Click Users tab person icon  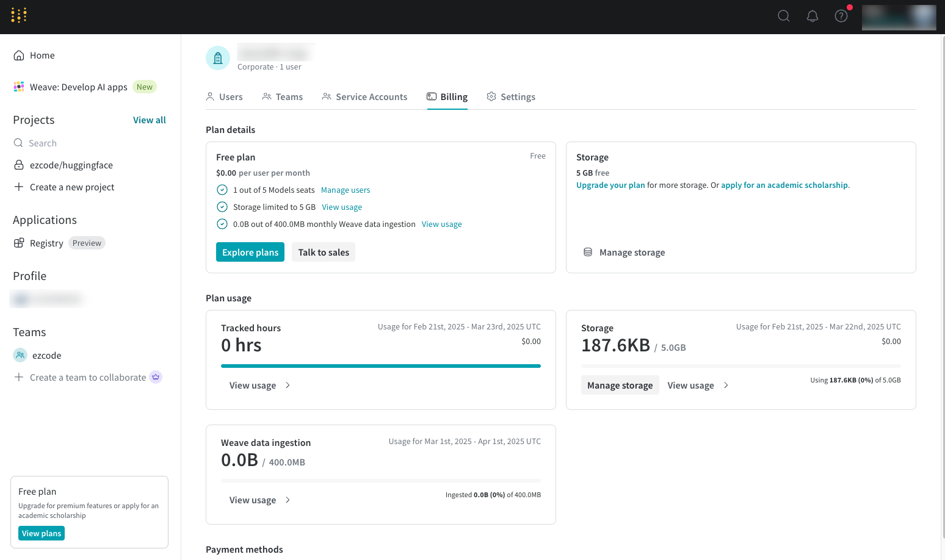pos(210,96)
